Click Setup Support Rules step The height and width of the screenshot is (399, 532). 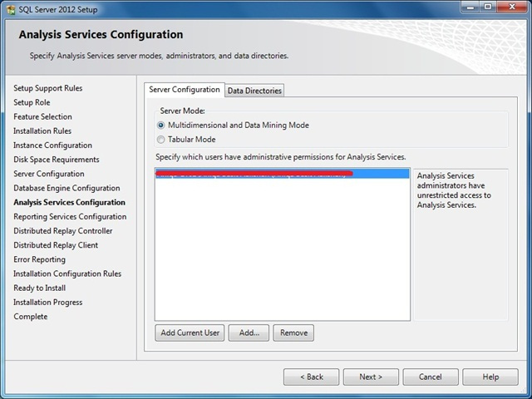pos(48,88)
